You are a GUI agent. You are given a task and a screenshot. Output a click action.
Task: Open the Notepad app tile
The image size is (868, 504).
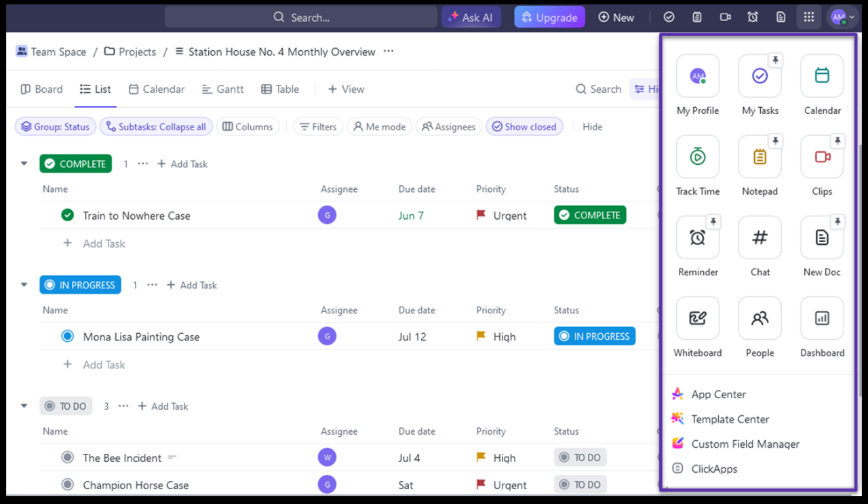pyautogui.click(x=759, y=157)
